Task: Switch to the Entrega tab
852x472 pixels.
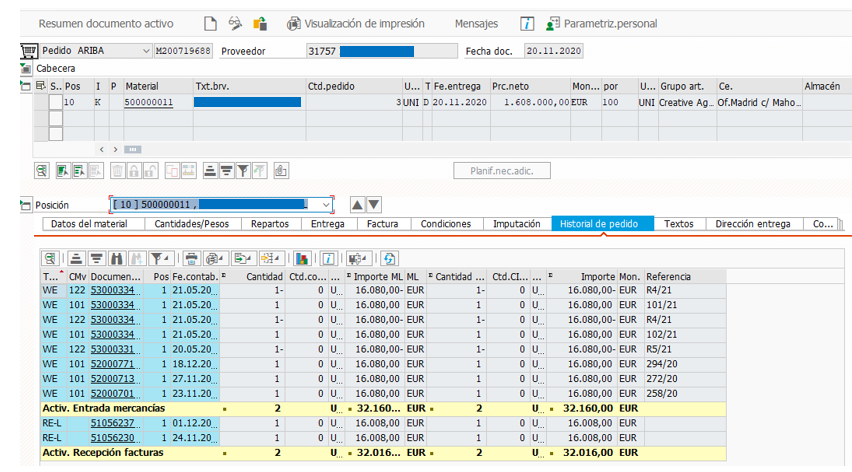Action: click(328, 224)
